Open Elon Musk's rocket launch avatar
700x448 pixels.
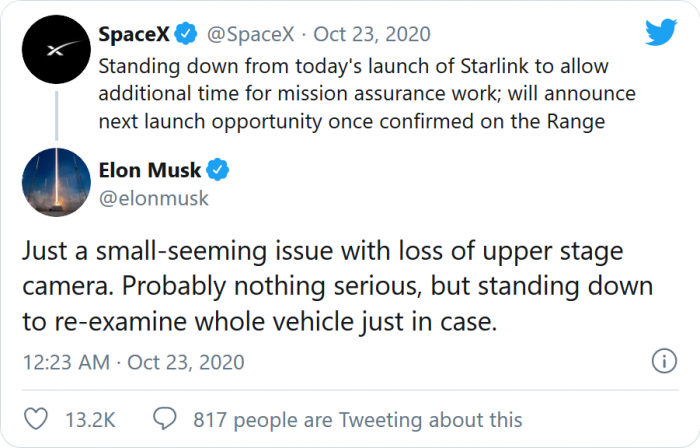55,183
